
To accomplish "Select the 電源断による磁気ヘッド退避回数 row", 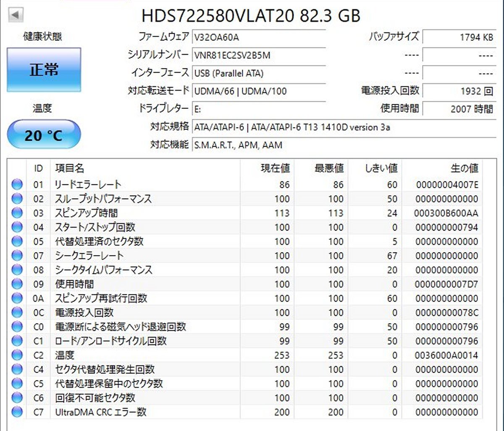I will pos(245,327).
